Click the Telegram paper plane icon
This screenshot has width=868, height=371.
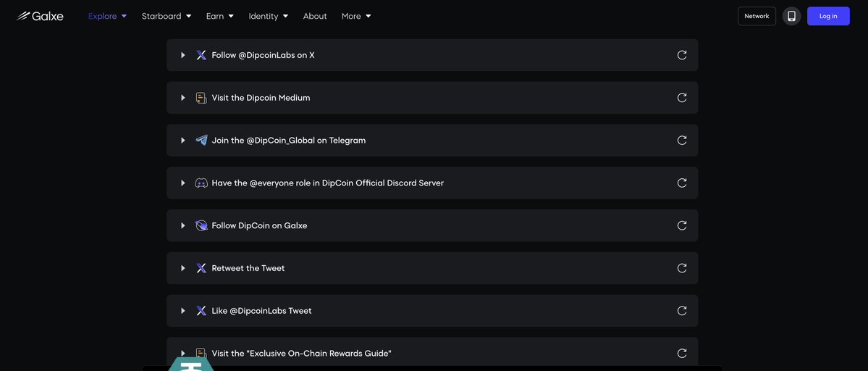(x=201, y=140)
